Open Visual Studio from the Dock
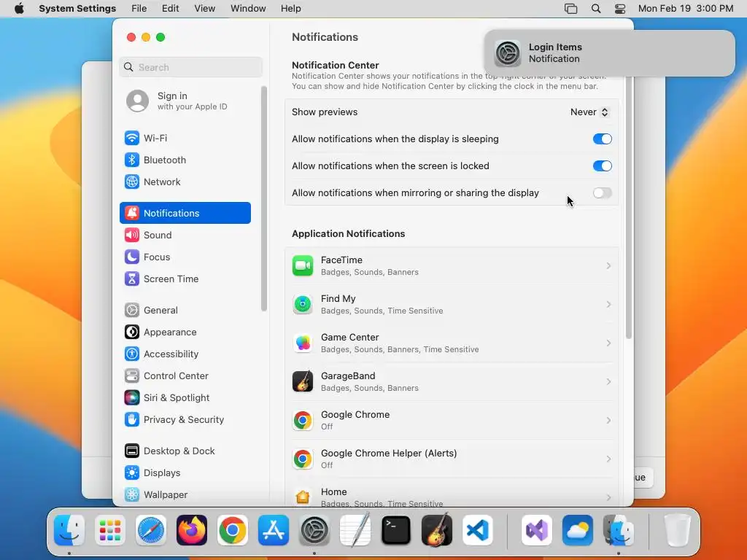 click(537, 530)
